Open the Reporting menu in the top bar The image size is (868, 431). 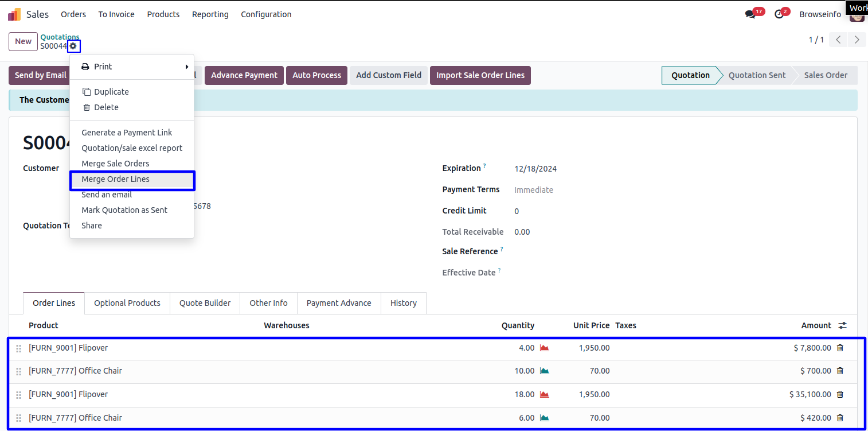coord(210,14)
